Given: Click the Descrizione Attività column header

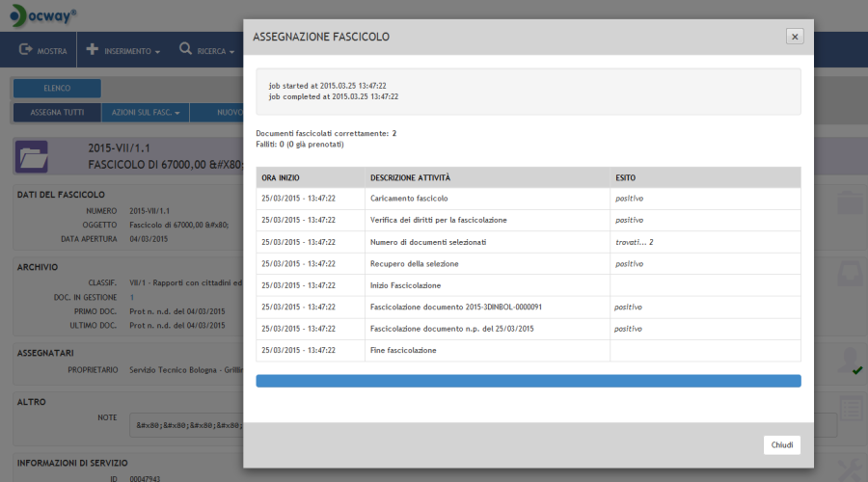Looking at the screenshot, I should (410, 177).
